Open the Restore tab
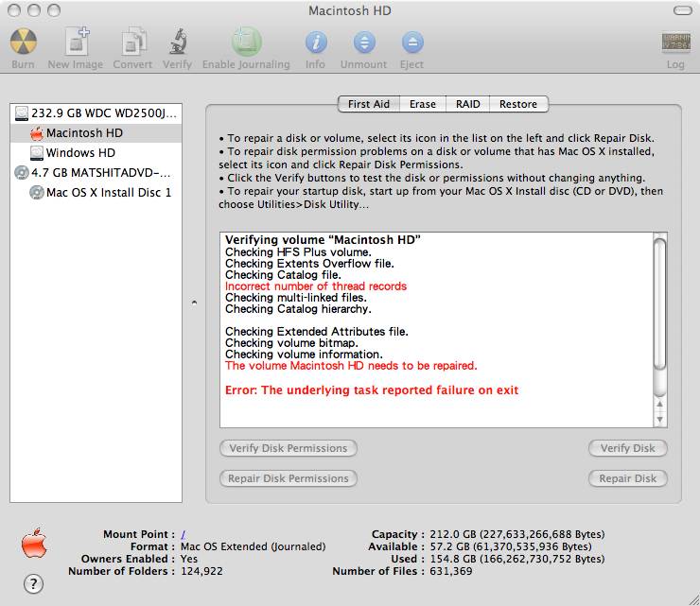The height and width of the screenshot is (606, 700). tap(518, 104)
